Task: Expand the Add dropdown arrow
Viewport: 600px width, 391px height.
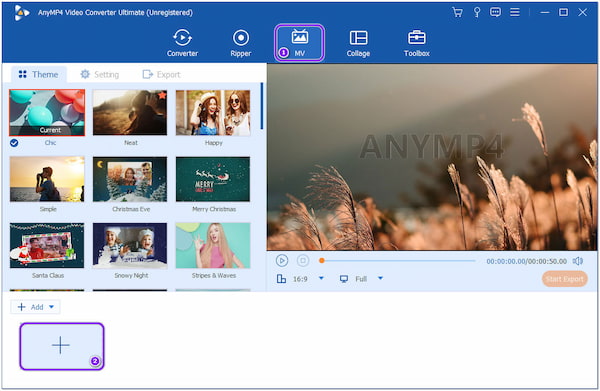Action: point(52,307)
